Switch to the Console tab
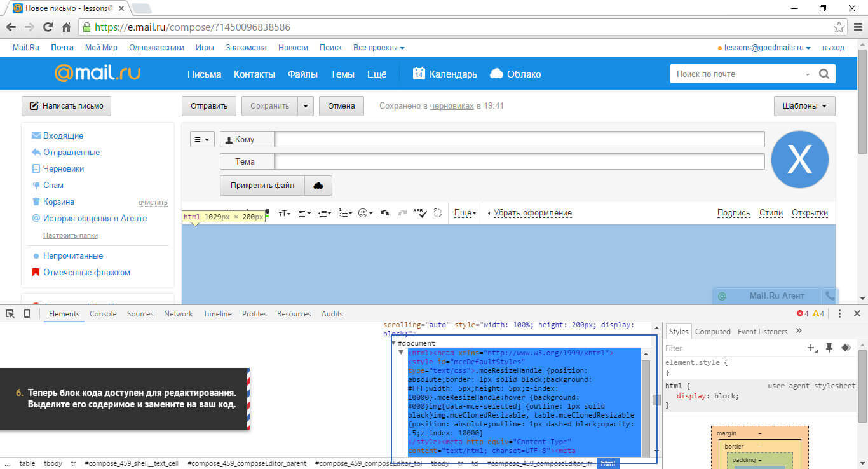The width and height of the screenshot is (868, 469). click(103, 314)
